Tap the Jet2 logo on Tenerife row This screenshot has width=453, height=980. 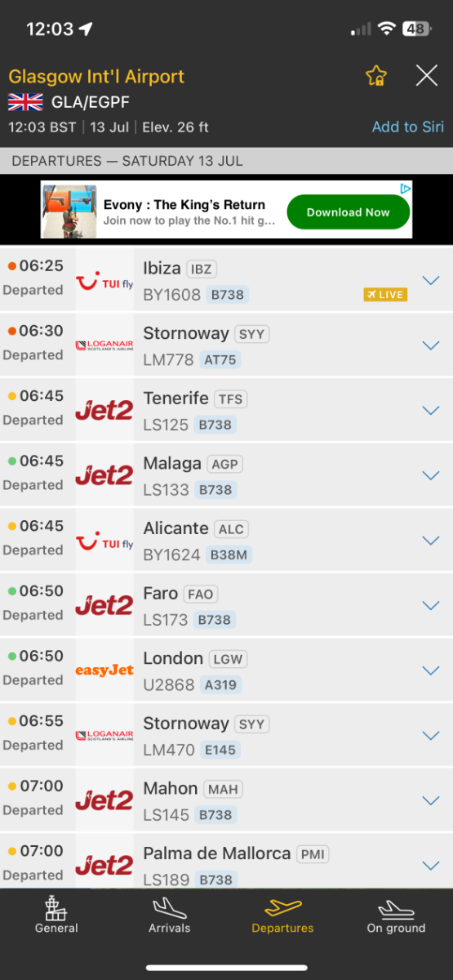(x=104, y=410)
